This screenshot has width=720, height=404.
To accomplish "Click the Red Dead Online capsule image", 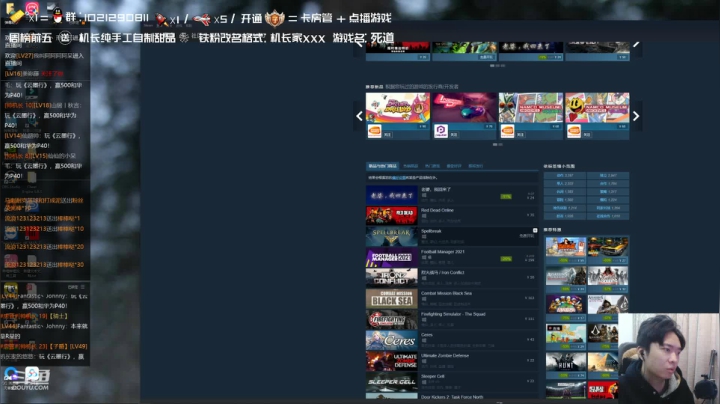I will pyautogui.click(x=392, y=215).
